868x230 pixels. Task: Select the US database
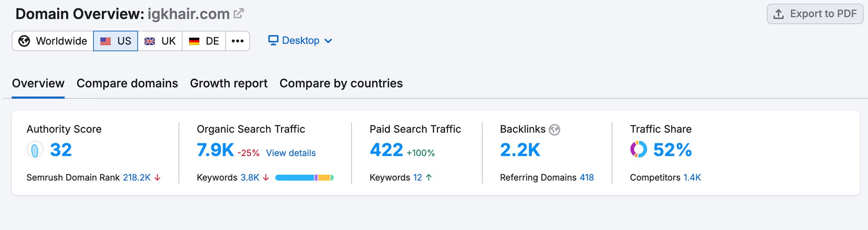[116, 41]
